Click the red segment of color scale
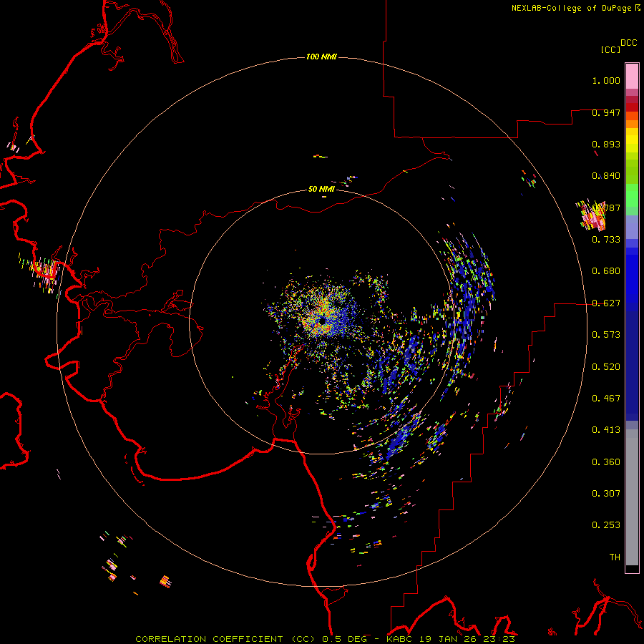Image resolution: width=644 pixels, height=644 pixels. [632, 107]
